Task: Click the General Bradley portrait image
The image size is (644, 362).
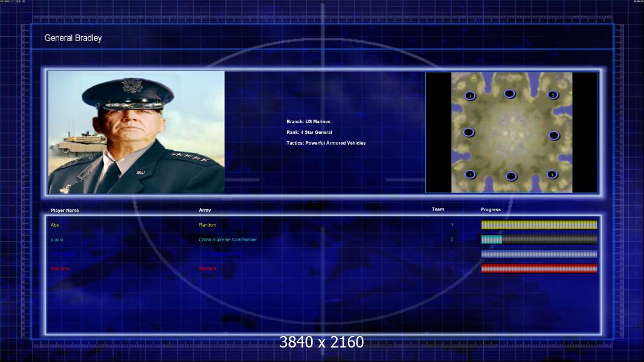Action: click(x=137, y=132)
